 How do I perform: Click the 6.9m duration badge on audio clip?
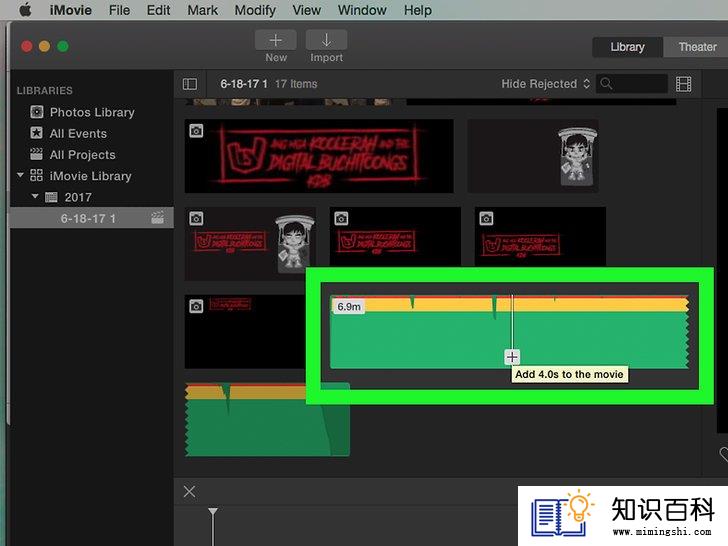(x=349, y=306)
